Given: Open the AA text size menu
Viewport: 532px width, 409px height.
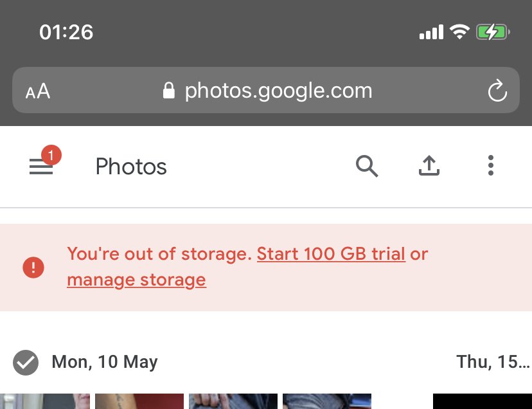Looking at the screenshot, I should 38,91.
